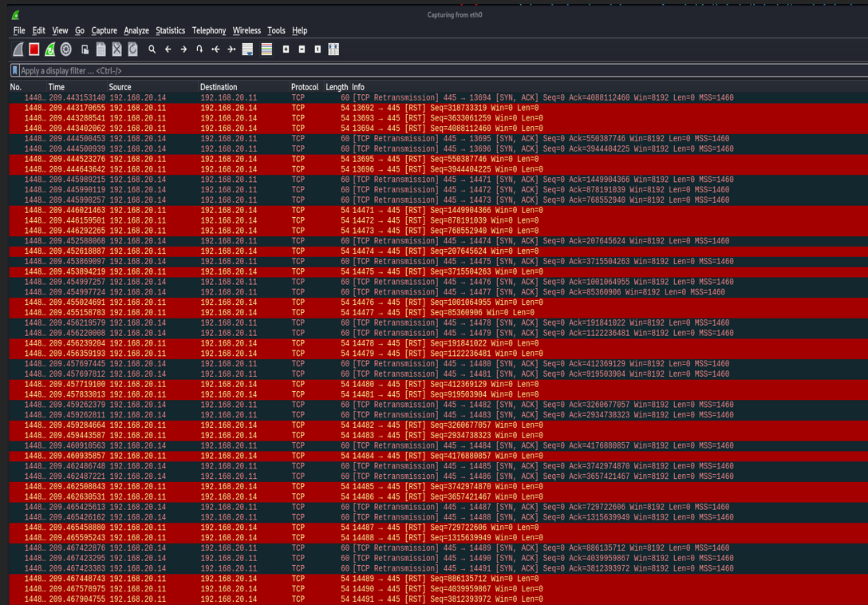Open the Wireless menu

(247, 30)
